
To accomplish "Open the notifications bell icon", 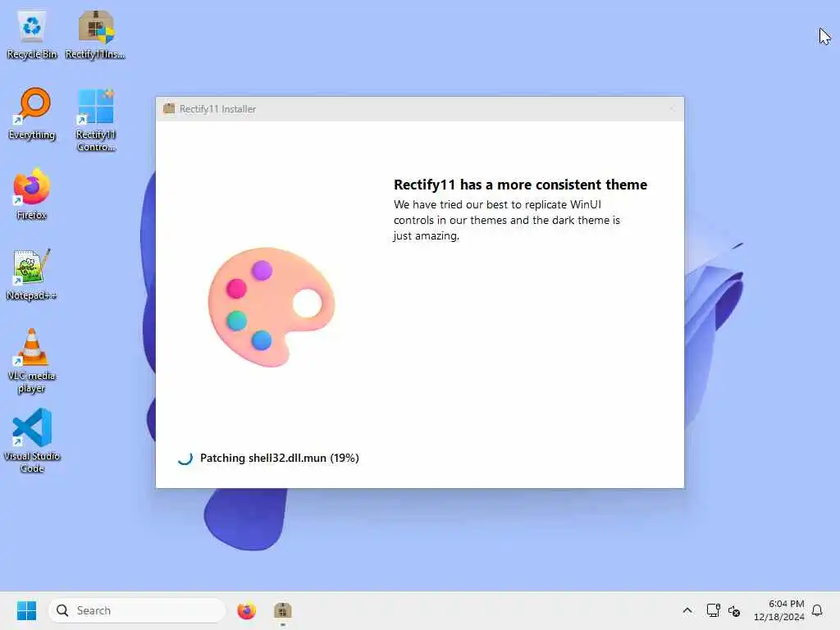I will pos(818,610).
